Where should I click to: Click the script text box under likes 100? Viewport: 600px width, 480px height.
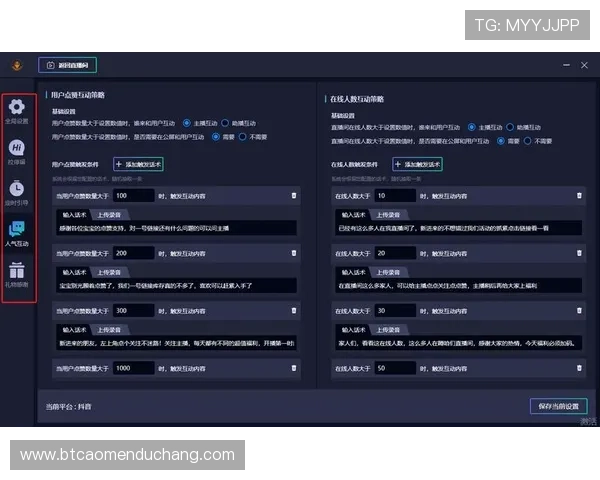176,228
